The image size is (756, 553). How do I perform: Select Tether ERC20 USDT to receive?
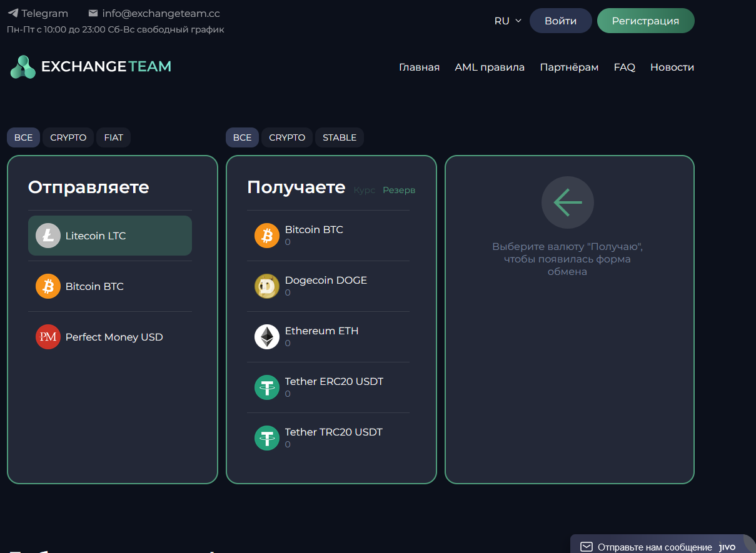click(328, 387)
